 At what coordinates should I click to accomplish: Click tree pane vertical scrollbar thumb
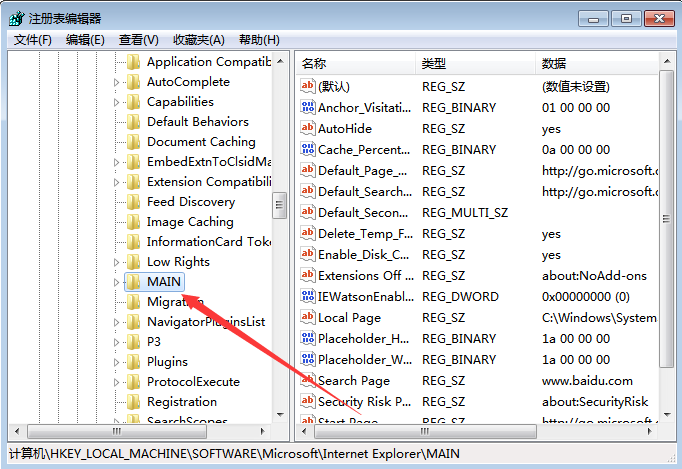pos(279,205)
